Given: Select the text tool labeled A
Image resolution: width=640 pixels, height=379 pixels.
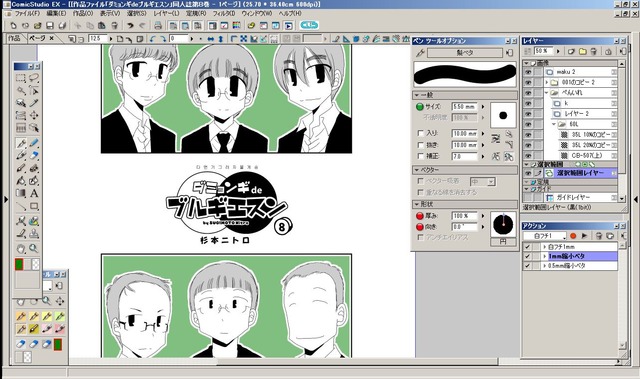Looking at the screenshot, I should [x=34, y=193].
